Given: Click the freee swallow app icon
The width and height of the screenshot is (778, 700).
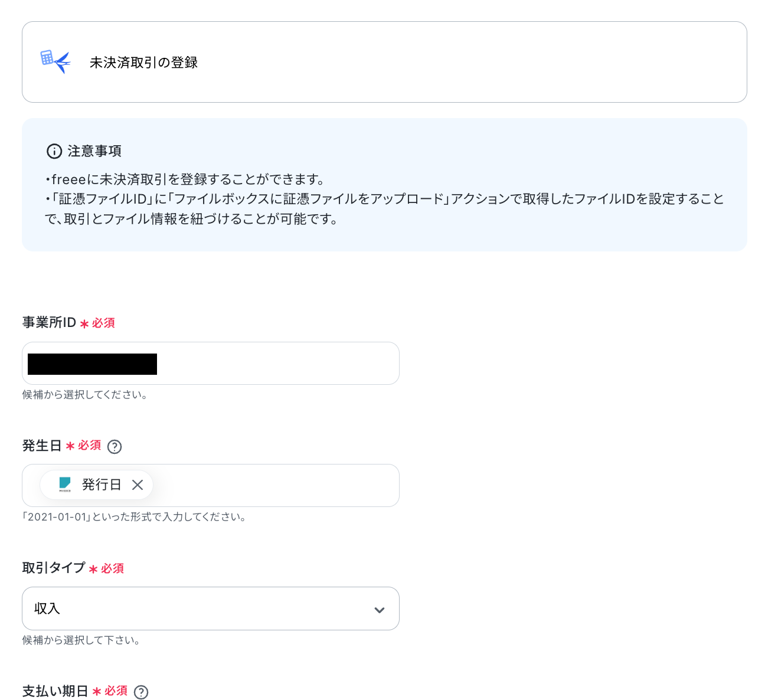Looking at the screenshot, I should pyautogui.click(x=55, y=61).
